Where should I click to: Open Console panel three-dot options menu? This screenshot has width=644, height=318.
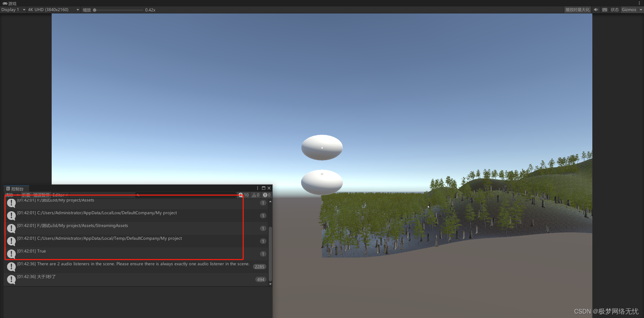[x=258, y=188]
